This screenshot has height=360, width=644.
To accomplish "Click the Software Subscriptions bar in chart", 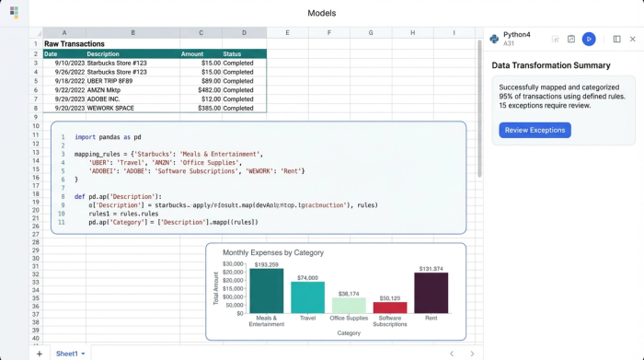I will pos(390,308).
